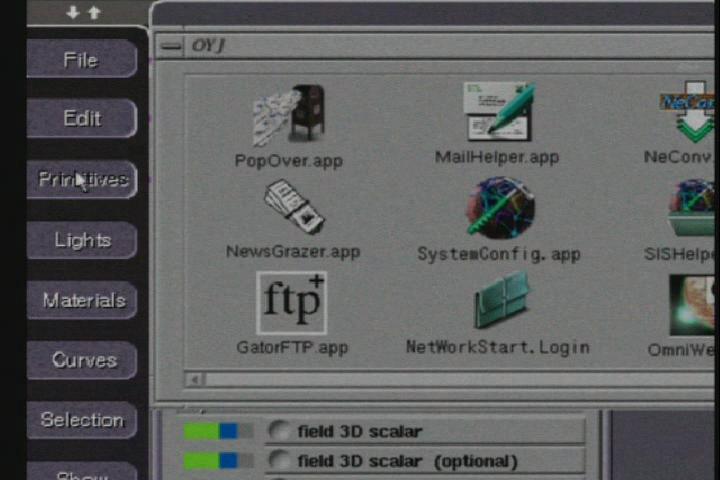Open the NetWorkStart.Login icon

tap(501, 301)
